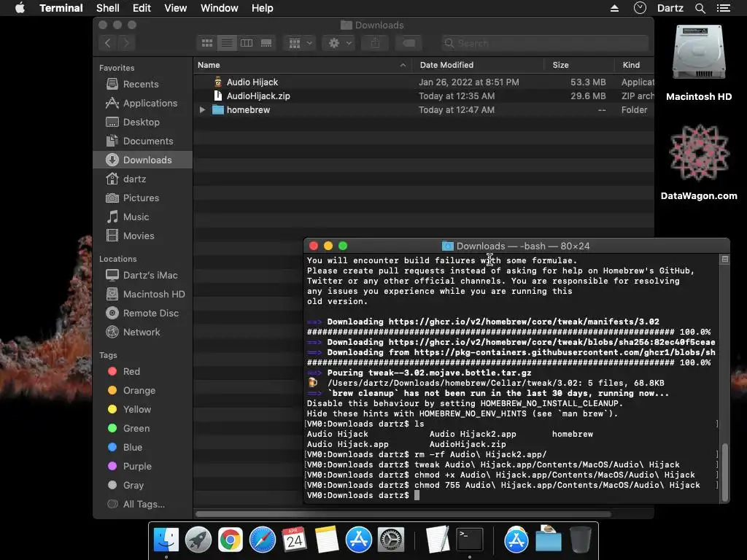Open Terminal menu in menu bar
This screenshot has width=747, height=560.
61,8
